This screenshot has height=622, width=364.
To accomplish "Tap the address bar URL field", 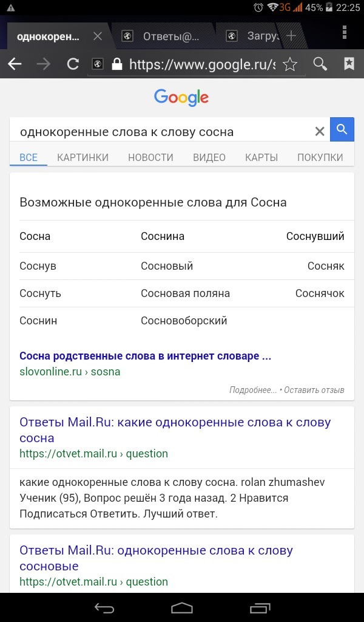I will (200, 64).
